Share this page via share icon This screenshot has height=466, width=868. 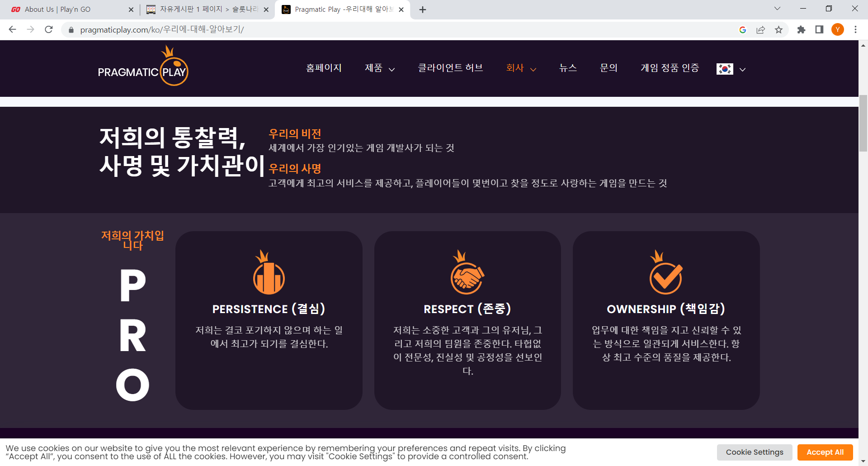point(760,30)
